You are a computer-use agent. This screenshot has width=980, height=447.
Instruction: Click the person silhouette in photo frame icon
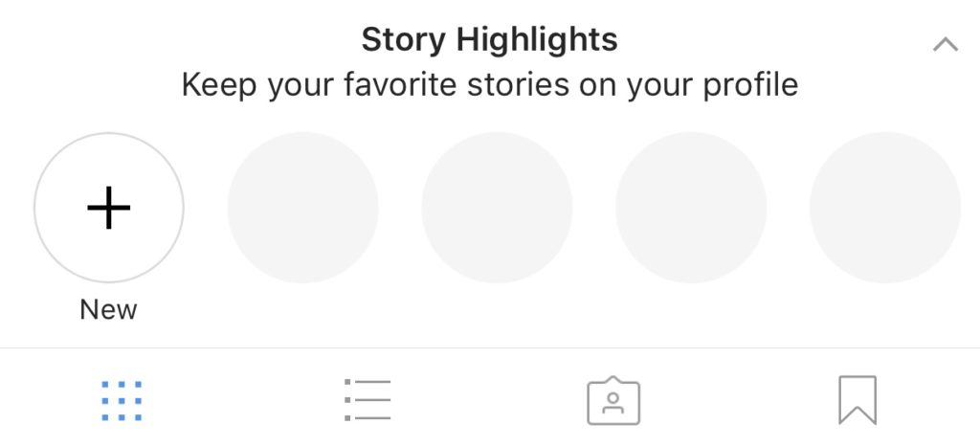tap(613, 400)
